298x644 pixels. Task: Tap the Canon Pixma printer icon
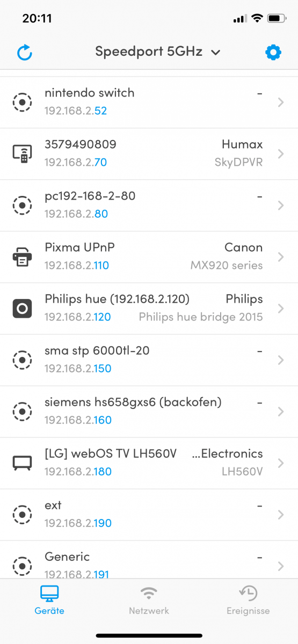22,257
